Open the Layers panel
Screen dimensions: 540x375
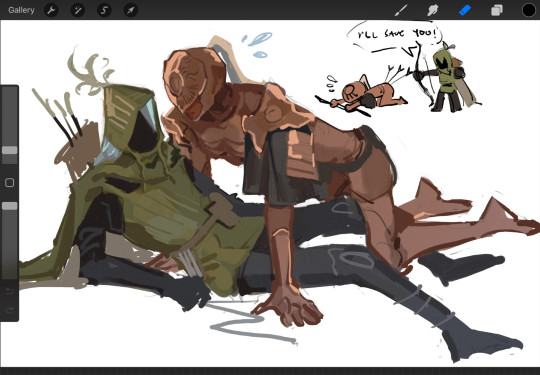pos(497,10)
